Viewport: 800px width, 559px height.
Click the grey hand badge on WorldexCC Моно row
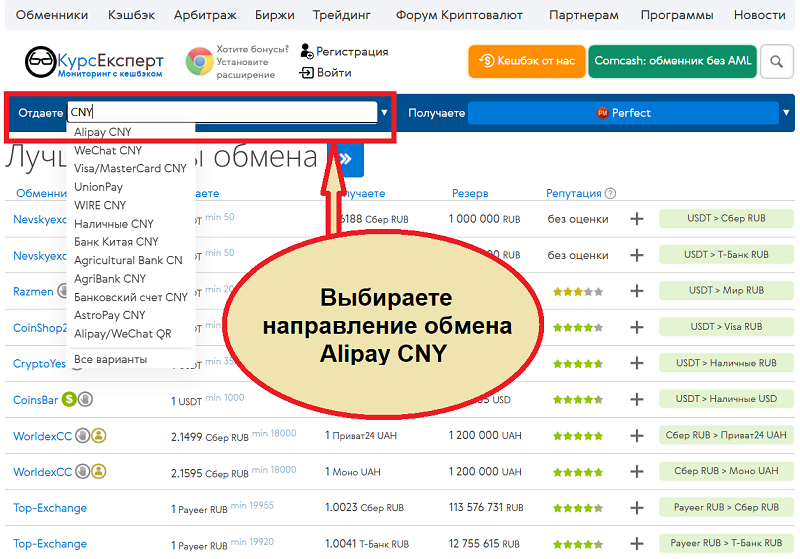pos(83,471)
